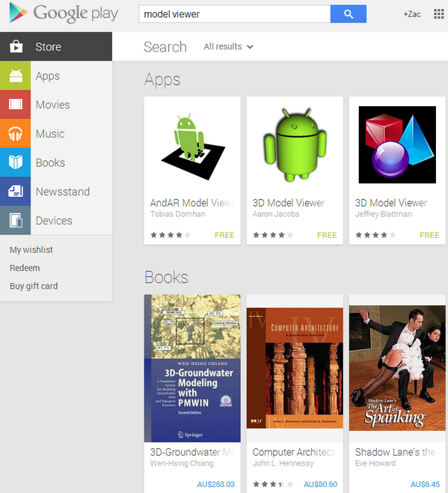Viewport: 448px width, 493px height.
Task: Select Newsstand in the sidebar
Action: coord(56,192)
